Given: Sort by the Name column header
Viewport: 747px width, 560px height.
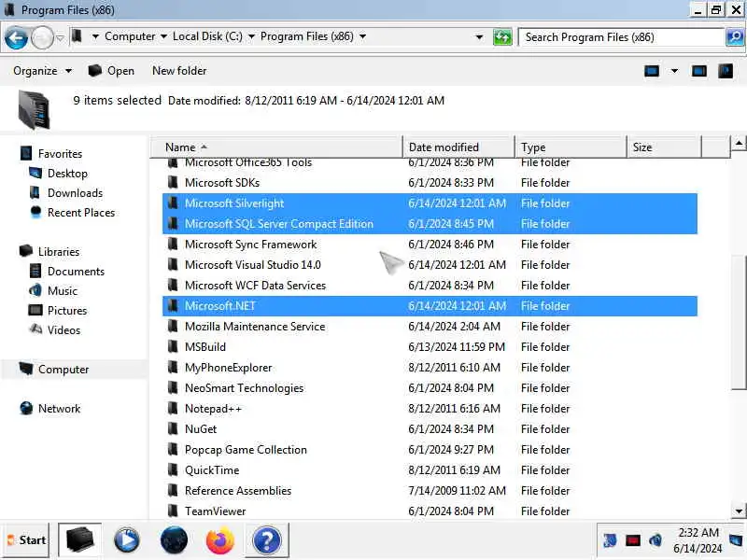Looking at the screenshot, I should click(x=276, y=147).
